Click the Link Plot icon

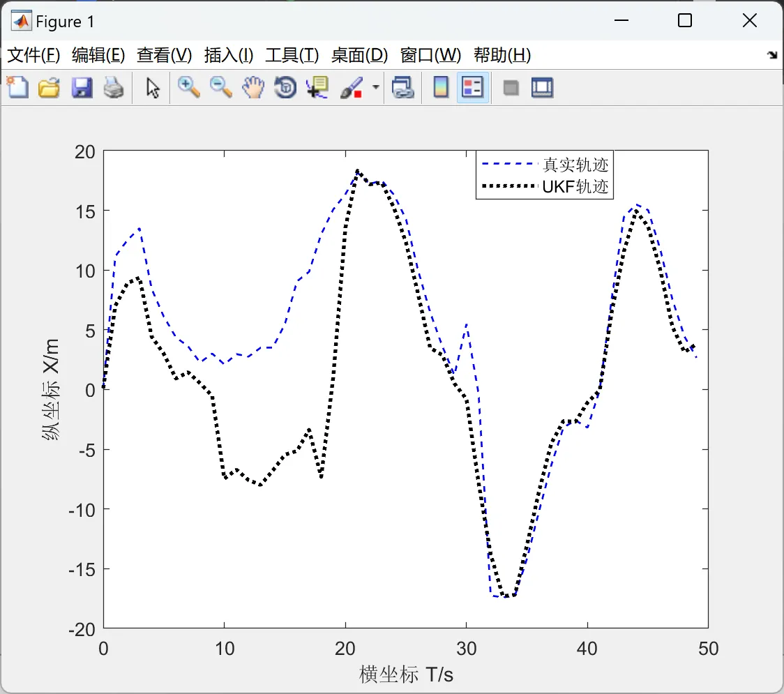coord(403,87)
